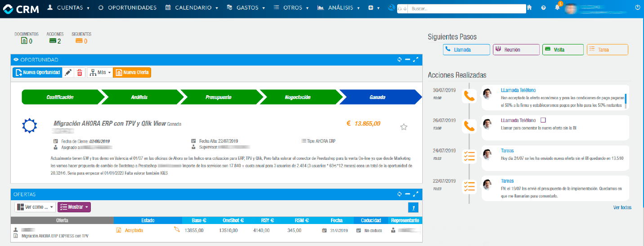Select the Cualificación stage
The image size is (644, 246).
60,97
